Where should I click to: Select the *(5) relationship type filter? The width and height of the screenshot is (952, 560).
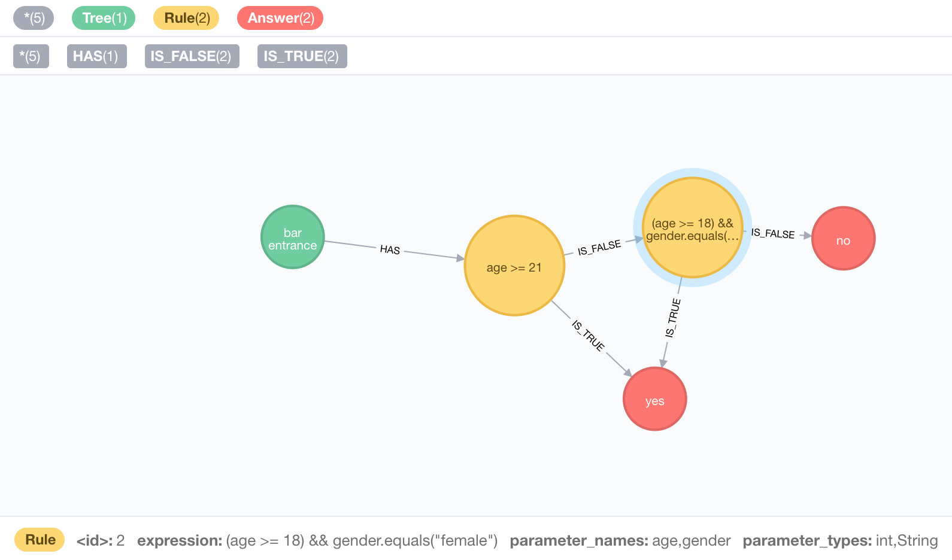pyautogui.click(x=31, y=56)
